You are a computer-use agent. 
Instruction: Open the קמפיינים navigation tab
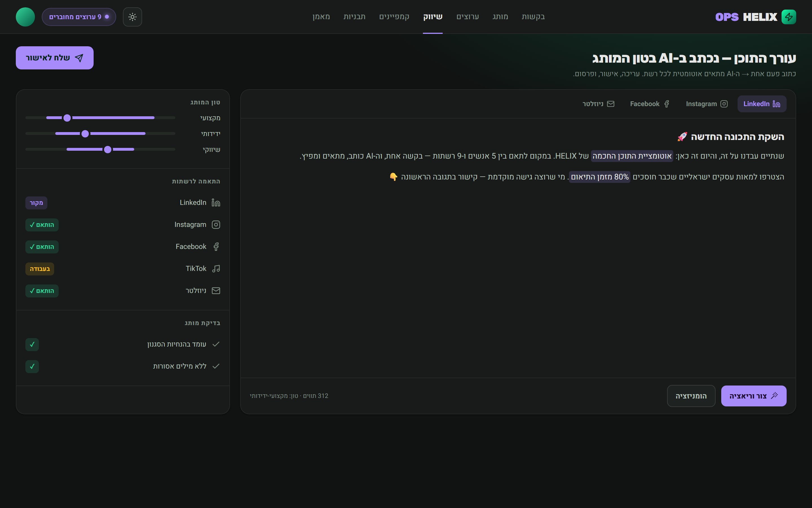coord(394,17)
